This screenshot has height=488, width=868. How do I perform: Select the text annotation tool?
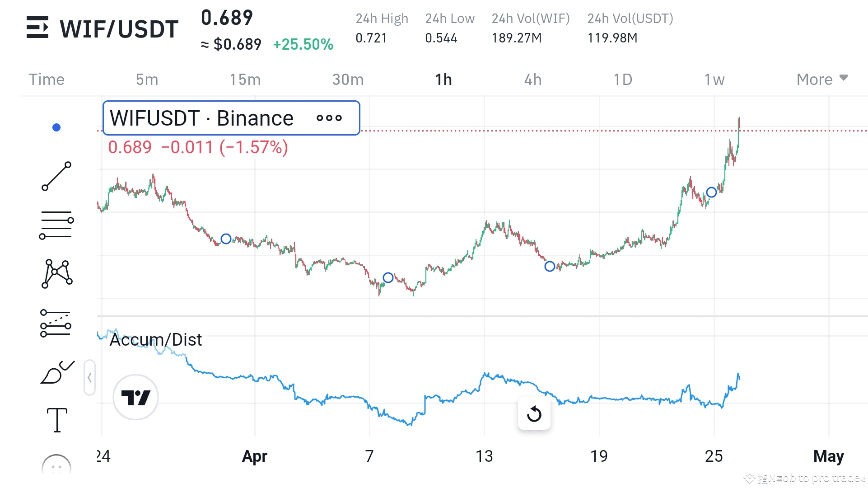click(x=57, y=420)
